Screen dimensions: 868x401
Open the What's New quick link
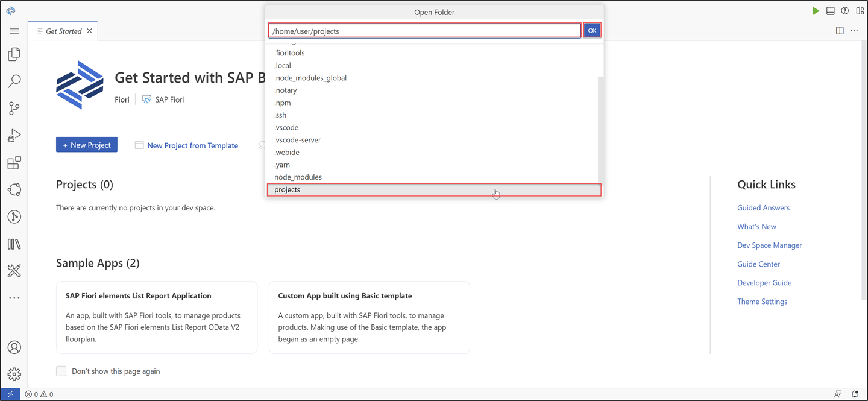pyautogui.click(x=756, y=226)
